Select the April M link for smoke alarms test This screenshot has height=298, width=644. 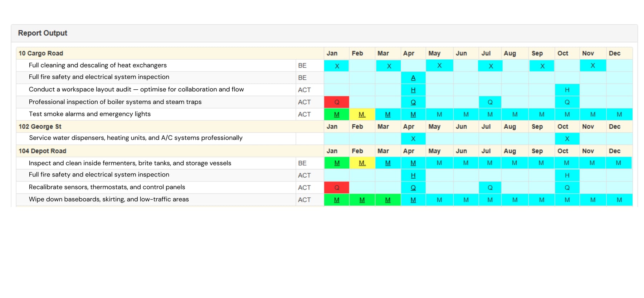(x=413, y=114)
